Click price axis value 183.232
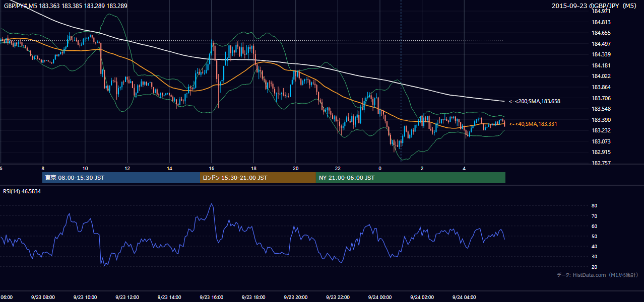 602,130
